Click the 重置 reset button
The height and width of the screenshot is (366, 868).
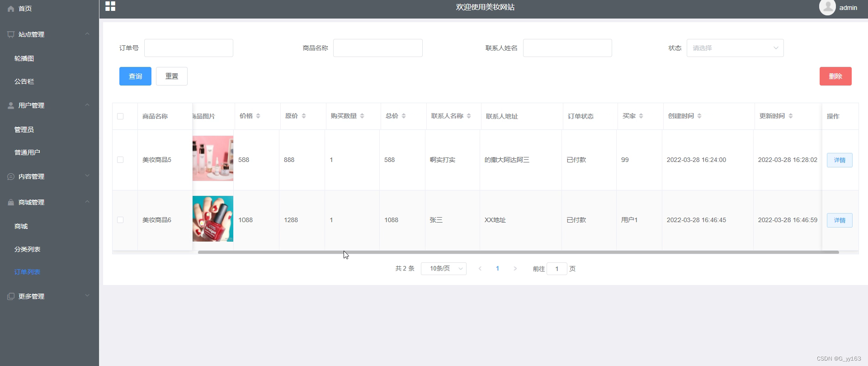172,76
